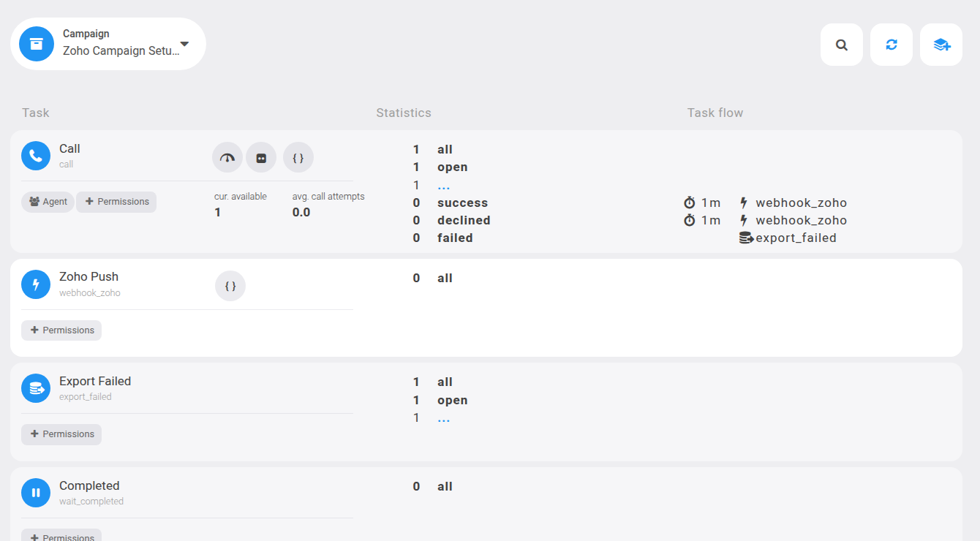Click the curly braces icon for Zoho Push
Screen dimensions: 980x541
click(x=230, y=286)
